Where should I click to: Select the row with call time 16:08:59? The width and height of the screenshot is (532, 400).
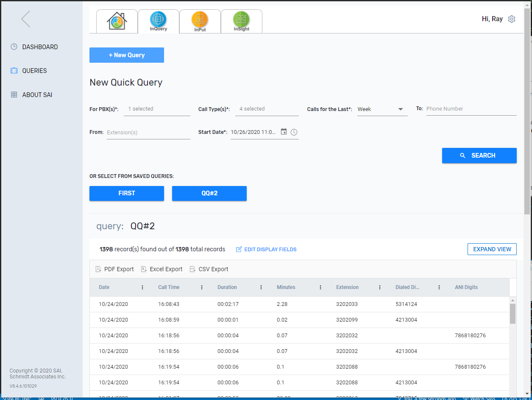coord(299,320)
